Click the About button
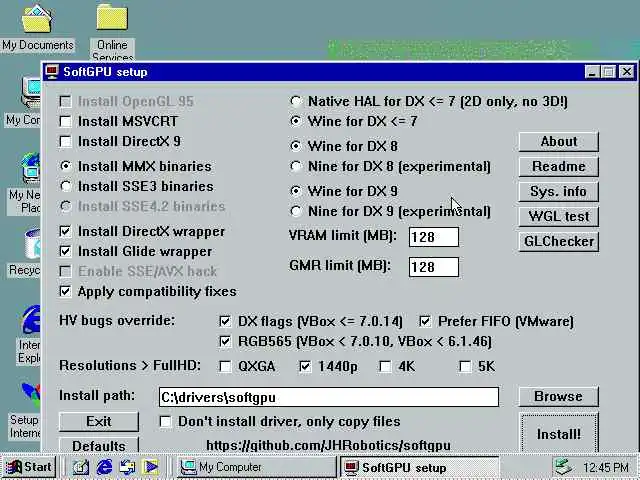This screenshot has height=480, width=640. pyautogui.click(x=558, y=142)
